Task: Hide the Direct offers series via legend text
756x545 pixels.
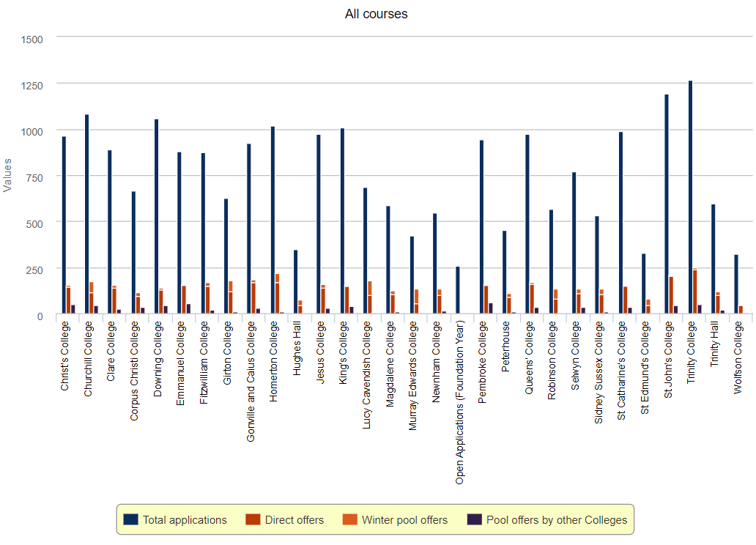Action: click(294, 520)
